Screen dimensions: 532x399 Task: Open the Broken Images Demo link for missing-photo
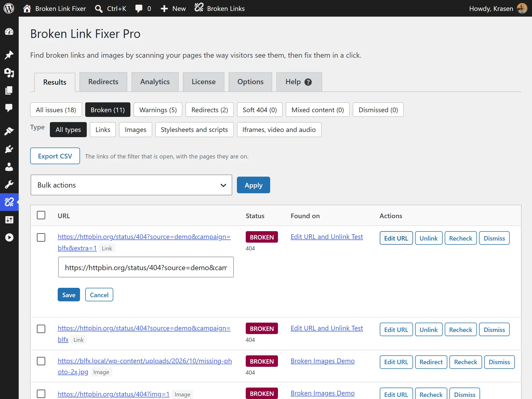pyautogui.click(x=323, y=361)
